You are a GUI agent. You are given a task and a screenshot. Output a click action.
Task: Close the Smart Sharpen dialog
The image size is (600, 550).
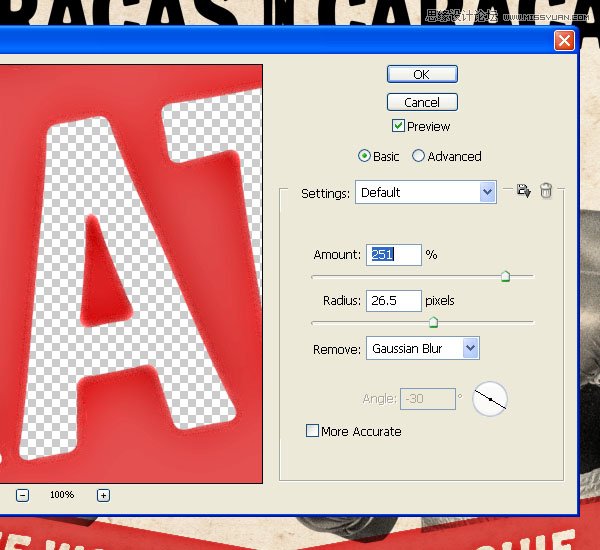564,40
